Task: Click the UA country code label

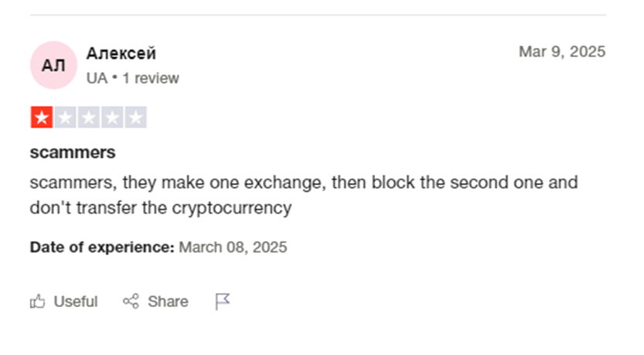Action: tap(97, 78)
